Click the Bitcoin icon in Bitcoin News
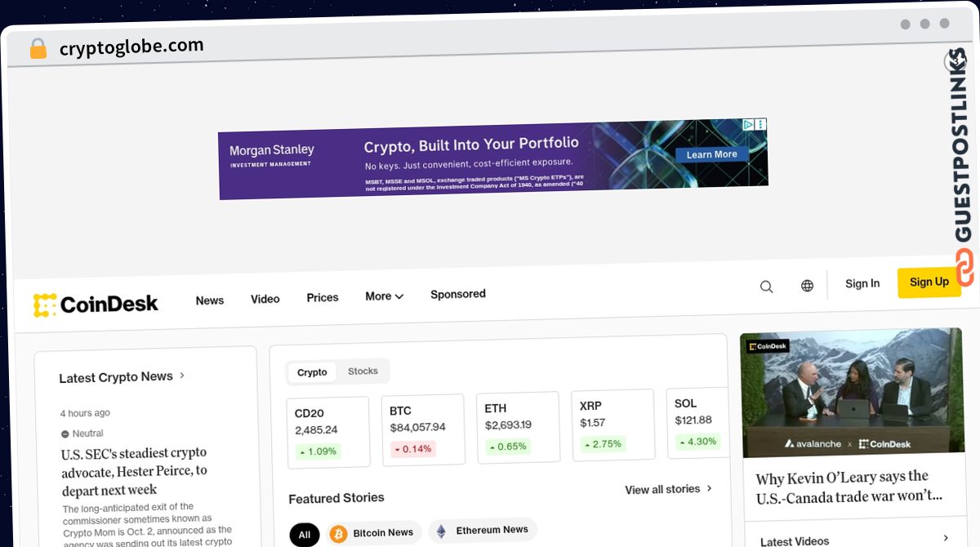The height and width of the screenshot is (547, 980). tap(338, 533)
